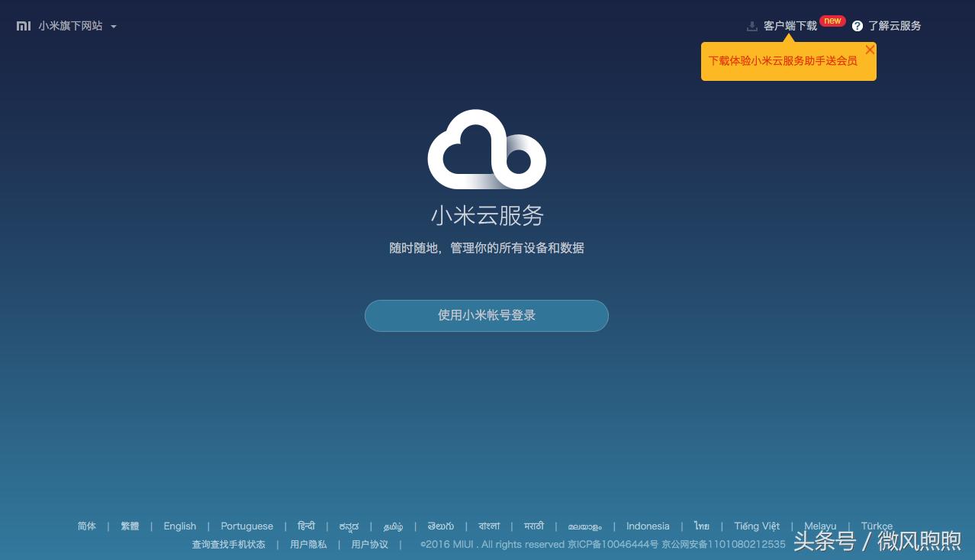
Task: Open 了解云服务 from the top bar
Action: click(x=894, y=25)
